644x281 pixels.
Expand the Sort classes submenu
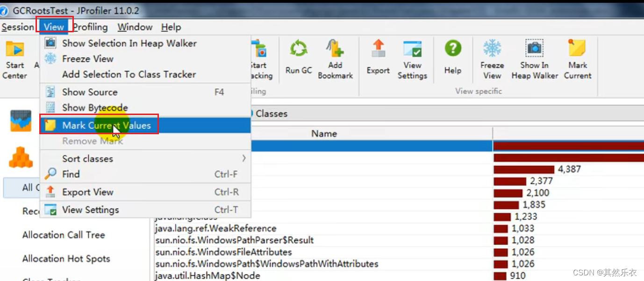(88, 159)
